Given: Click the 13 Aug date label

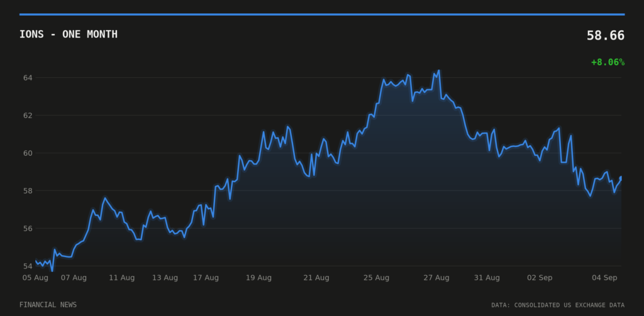Looking at the screenshot, I should [165, 278].
